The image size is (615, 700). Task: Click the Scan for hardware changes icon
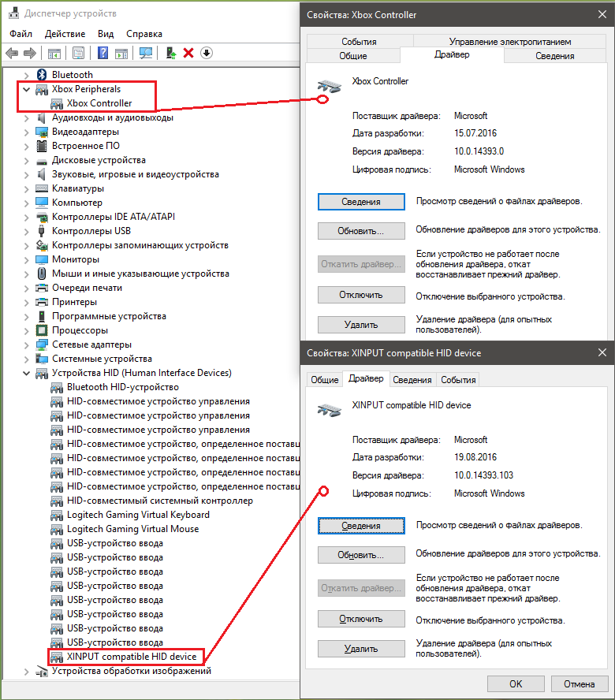tap(146, 53)
